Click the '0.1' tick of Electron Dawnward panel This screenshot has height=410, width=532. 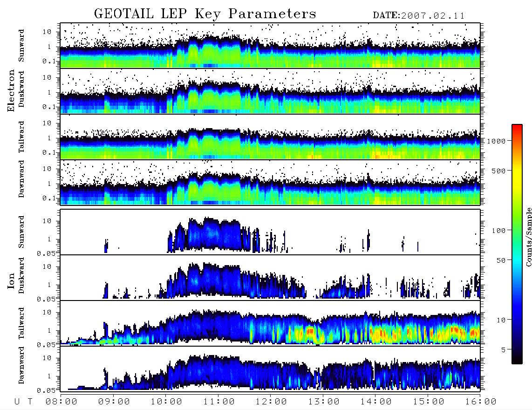click(48, 198)
